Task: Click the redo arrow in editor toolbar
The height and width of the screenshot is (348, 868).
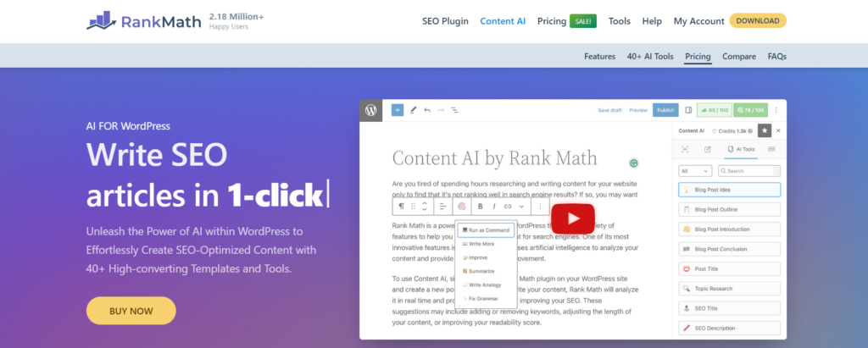Action: point(441,110)
